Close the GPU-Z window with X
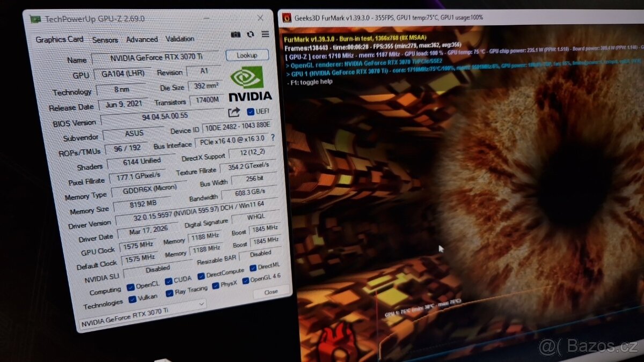644x362 pixels. tap(260, 18)
